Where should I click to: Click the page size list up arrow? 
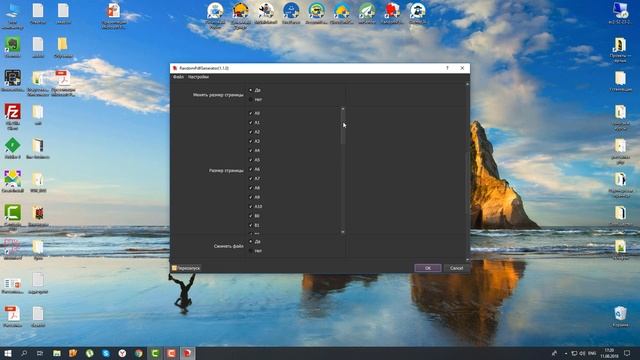point(343,109)
